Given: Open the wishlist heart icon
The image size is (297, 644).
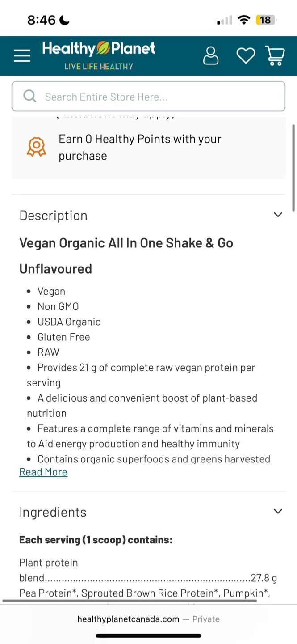Looking at the screenshot, I should pos(245,55).
